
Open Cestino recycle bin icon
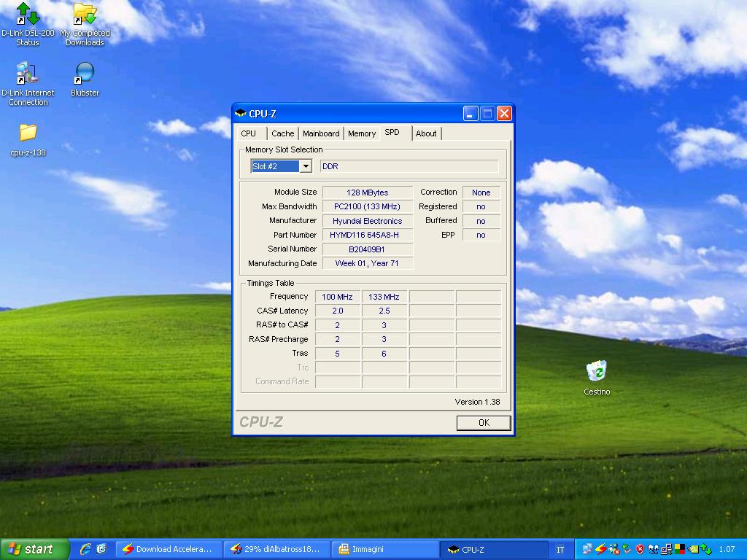[x=597, y=378]
